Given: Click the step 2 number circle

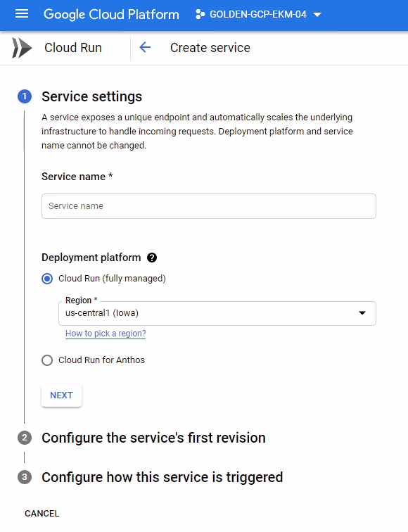Looking at the screenshot, I should coord(25,438).
